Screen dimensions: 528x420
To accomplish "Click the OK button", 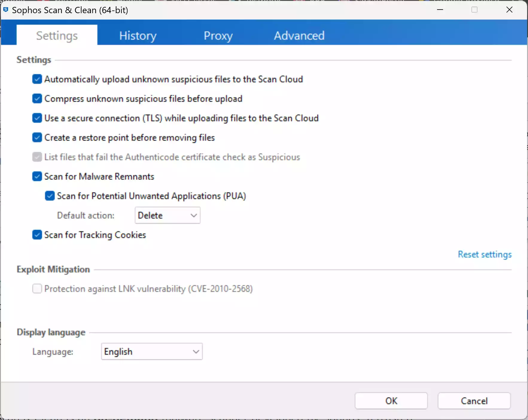I will point(391,401).
